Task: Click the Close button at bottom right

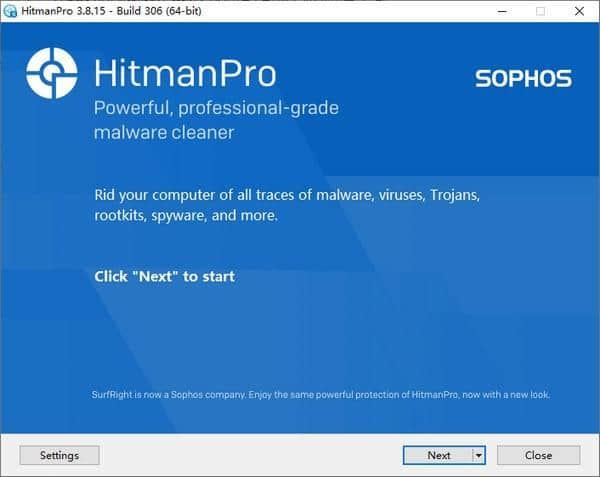Action: 538,455
